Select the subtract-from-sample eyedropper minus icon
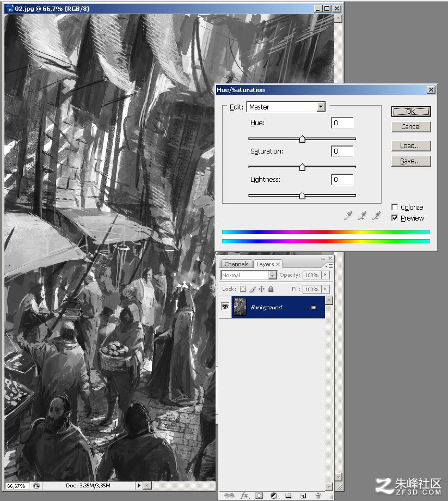 (377, 216)
